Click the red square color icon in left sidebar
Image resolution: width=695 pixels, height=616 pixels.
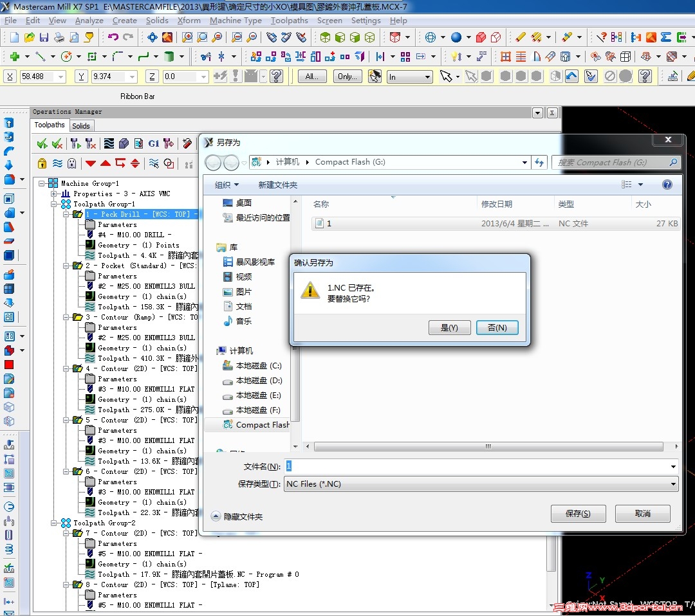point(9,365)
